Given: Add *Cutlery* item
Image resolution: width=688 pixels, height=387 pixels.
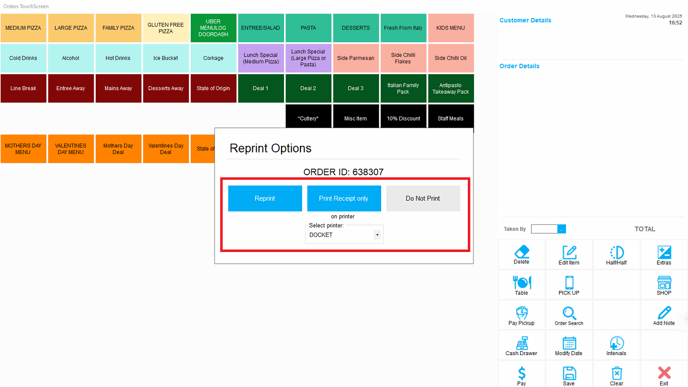Looking at the screenshot, I should click(x=308, y=117).
